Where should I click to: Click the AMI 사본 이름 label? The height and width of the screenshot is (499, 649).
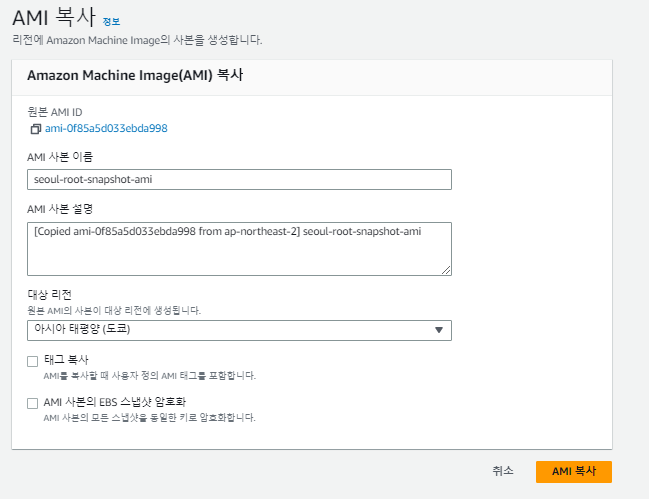60,157
